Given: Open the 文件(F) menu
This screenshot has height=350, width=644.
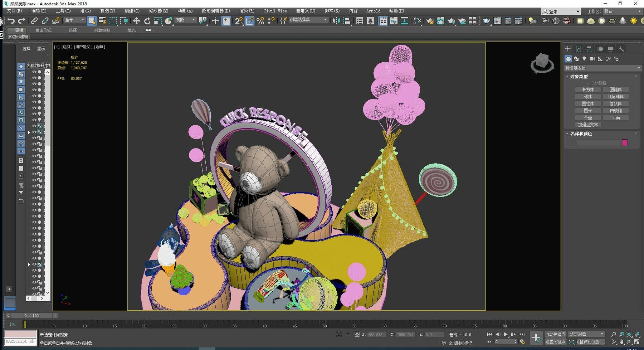Looking at the screenshot, I should [x=14, y=11].
